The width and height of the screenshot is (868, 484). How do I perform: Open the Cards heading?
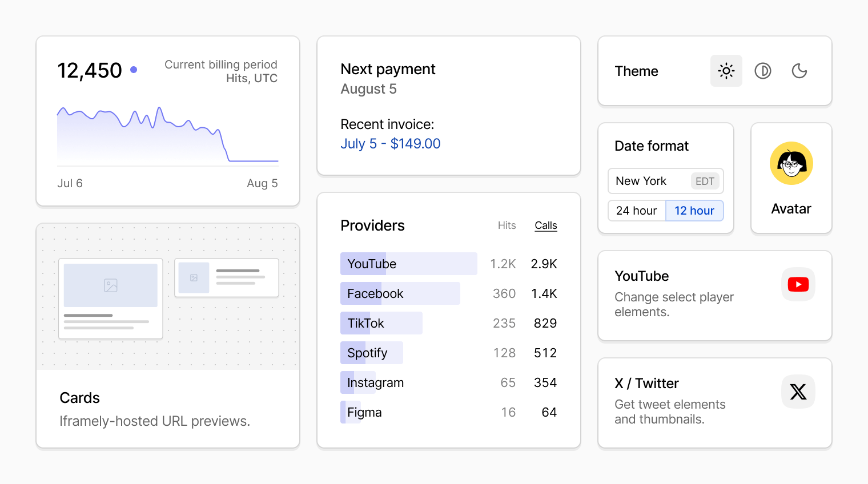(x=79, y=398)
